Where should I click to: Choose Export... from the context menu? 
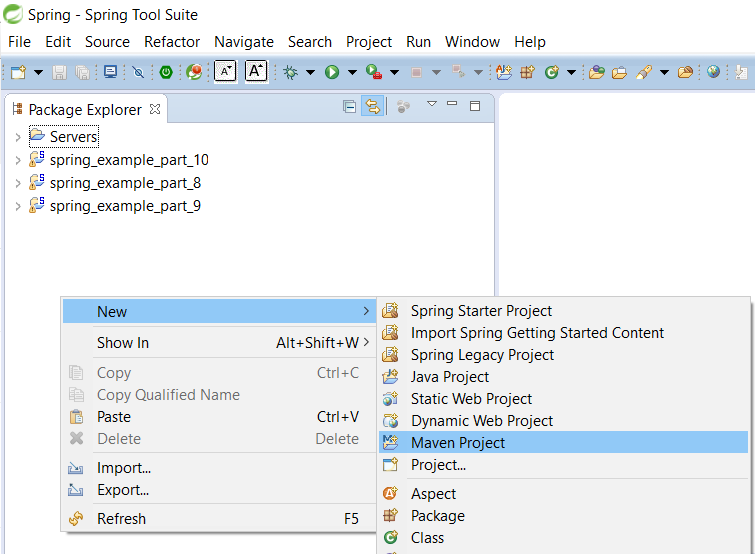[x=219, y=490]
